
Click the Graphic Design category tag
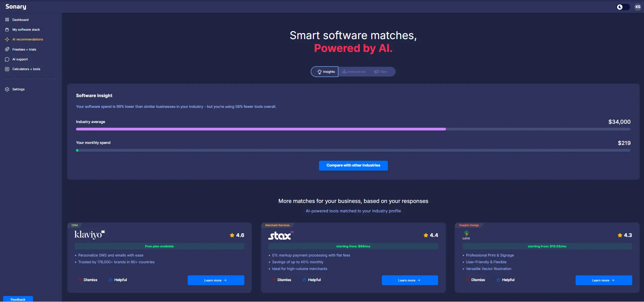469,225
